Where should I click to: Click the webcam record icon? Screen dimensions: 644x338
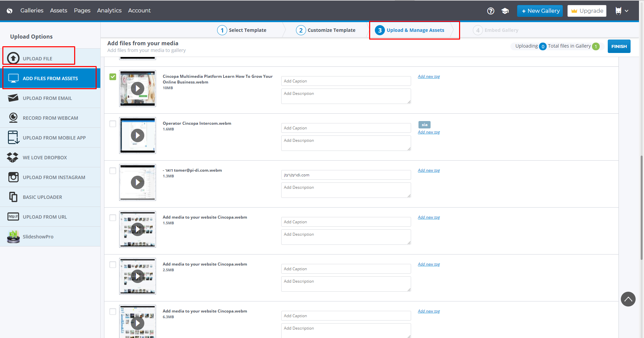click(13, 118)
